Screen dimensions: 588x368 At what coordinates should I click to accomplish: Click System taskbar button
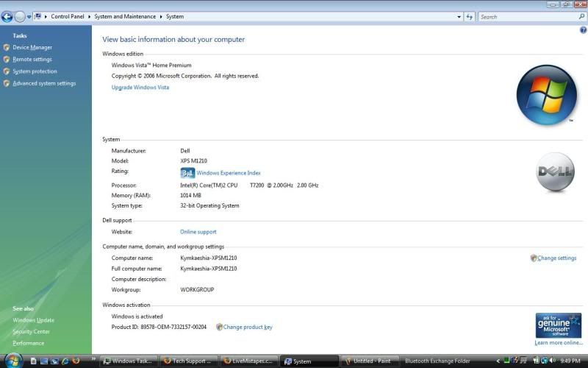point(309,361)
